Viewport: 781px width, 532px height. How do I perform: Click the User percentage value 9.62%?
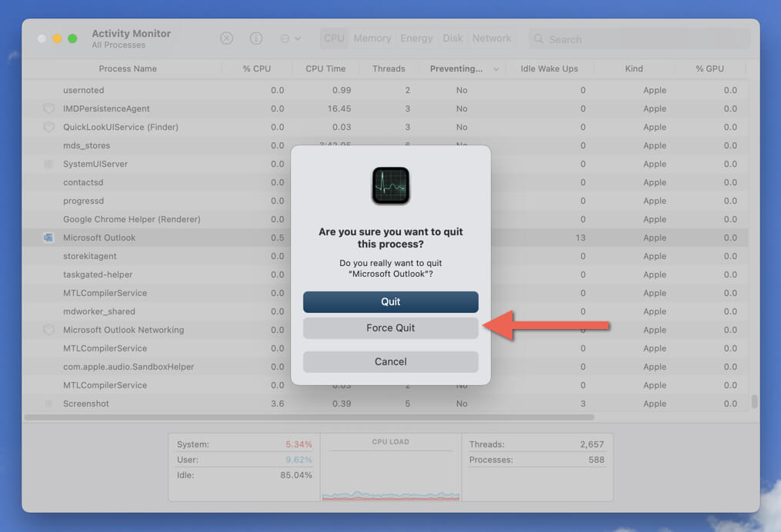(x=299, y=459)
